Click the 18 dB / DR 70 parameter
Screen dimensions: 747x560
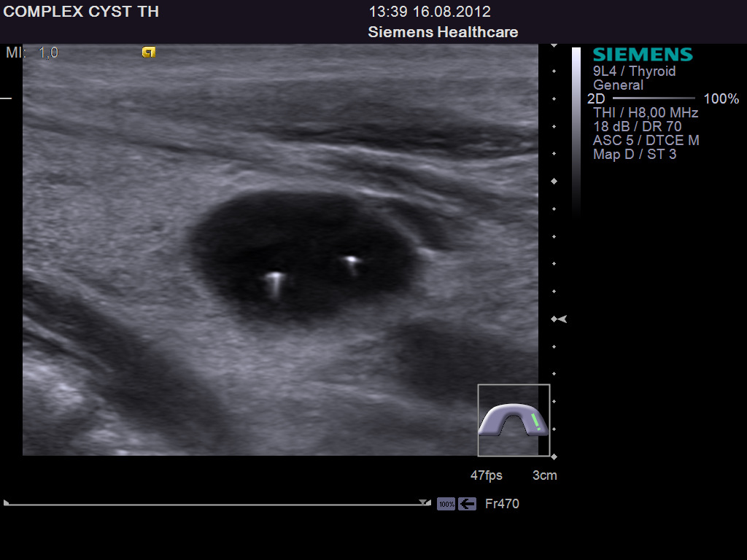637,126
